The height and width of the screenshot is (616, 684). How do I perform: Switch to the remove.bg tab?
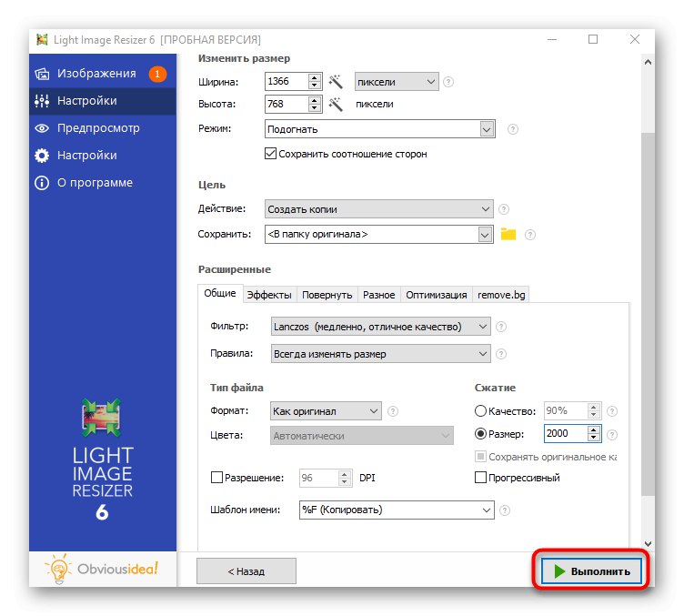501,295
